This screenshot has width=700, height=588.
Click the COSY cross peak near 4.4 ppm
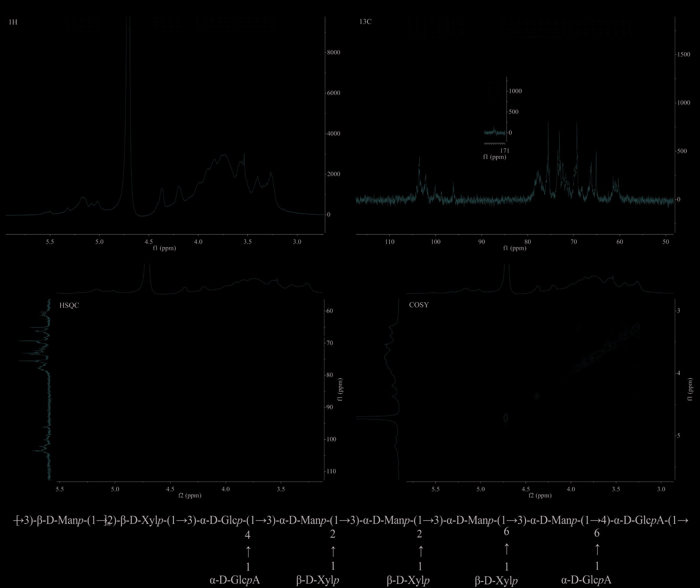click(x=537, y=396)
